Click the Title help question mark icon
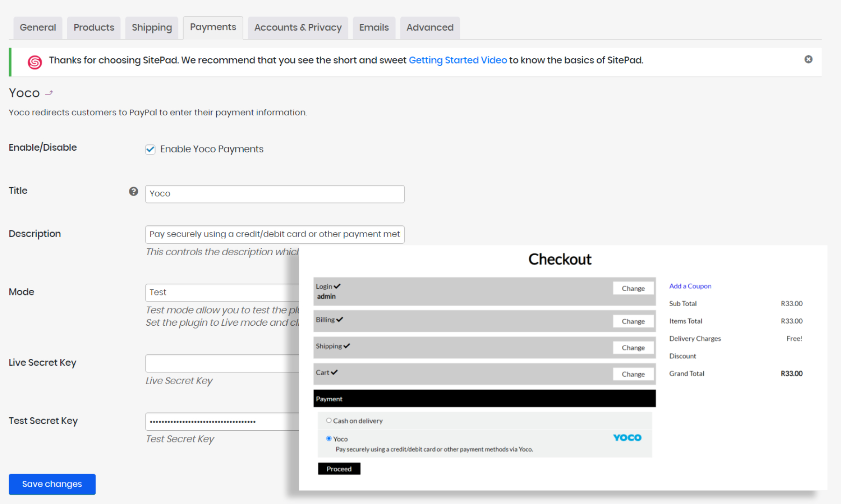The image size is (841, 504). click(134, 191)
